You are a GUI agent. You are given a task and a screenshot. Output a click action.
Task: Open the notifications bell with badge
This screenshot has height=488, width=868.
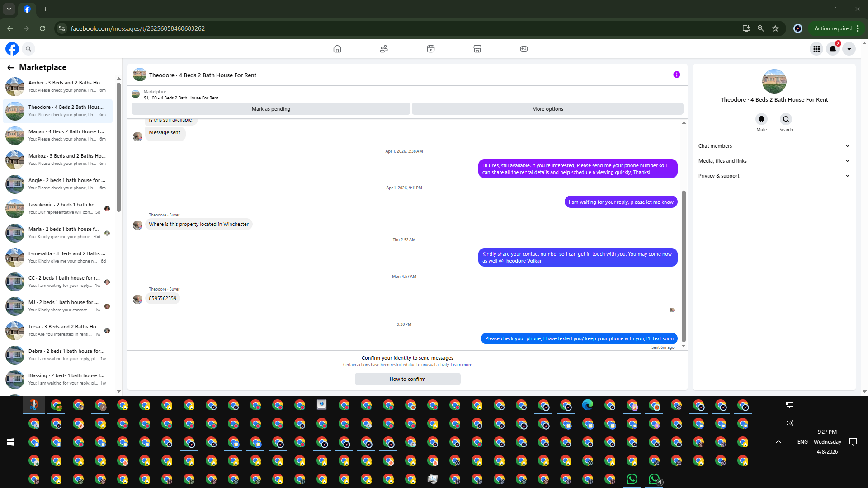pyautogui.click(x=833, y=49)
